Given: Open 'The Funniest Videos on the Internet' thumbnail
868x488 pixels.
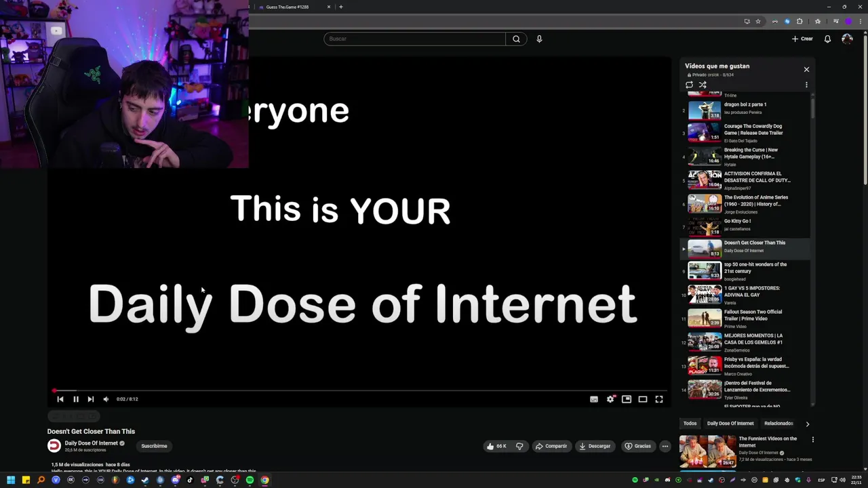Looking at the screenshot, I should (707, 451).
